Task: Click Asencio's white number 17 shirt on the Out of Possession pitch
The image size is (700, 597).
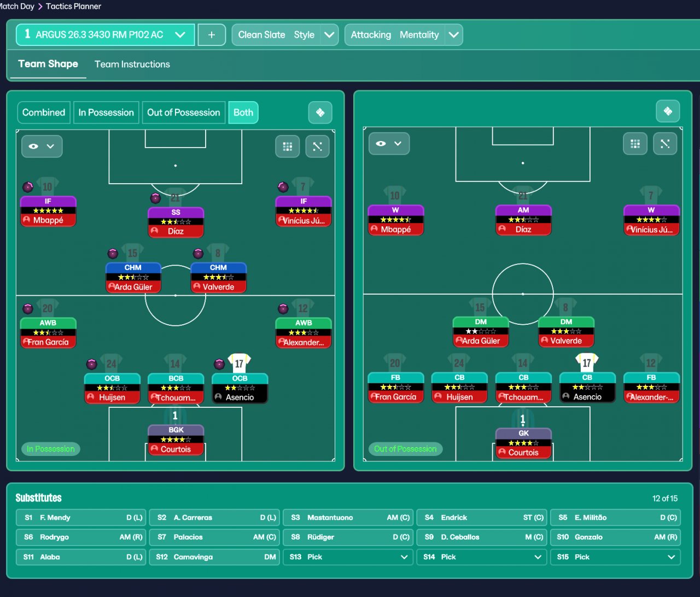Action: tap(587, 362)
